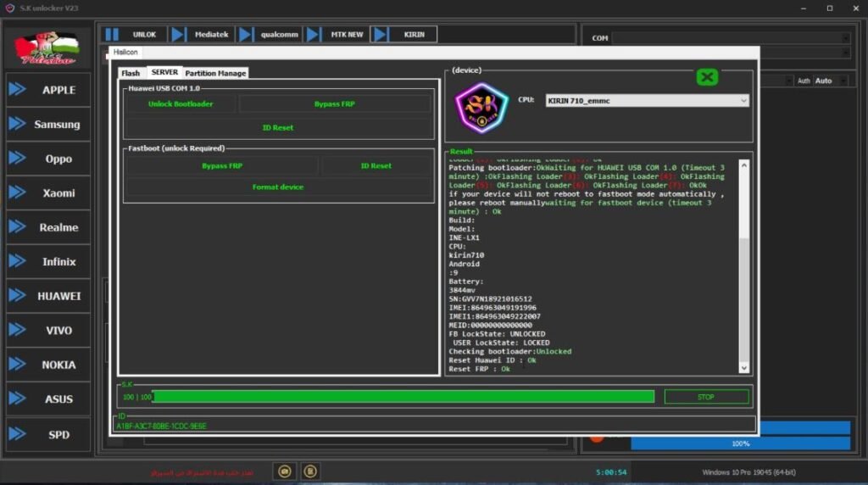Click the Result log scroll-up arrow

[744, 165]
